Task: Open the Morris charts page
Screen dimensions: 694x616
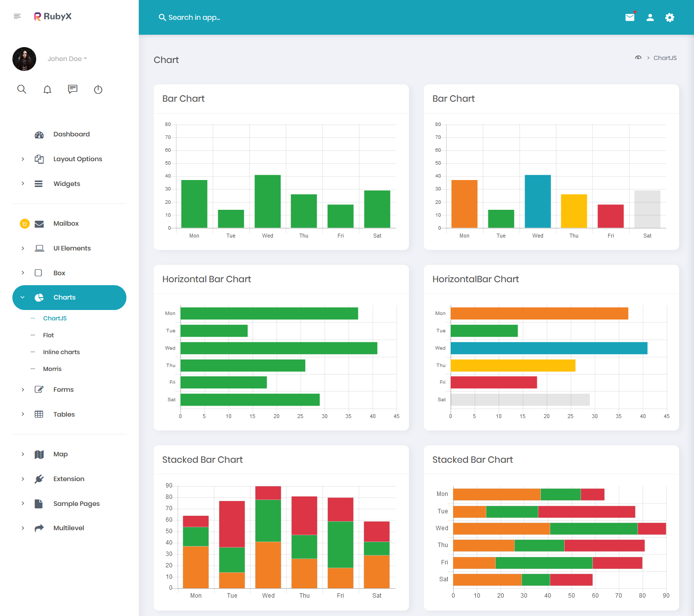Action: pyautogui.click(x=52, y=369)
